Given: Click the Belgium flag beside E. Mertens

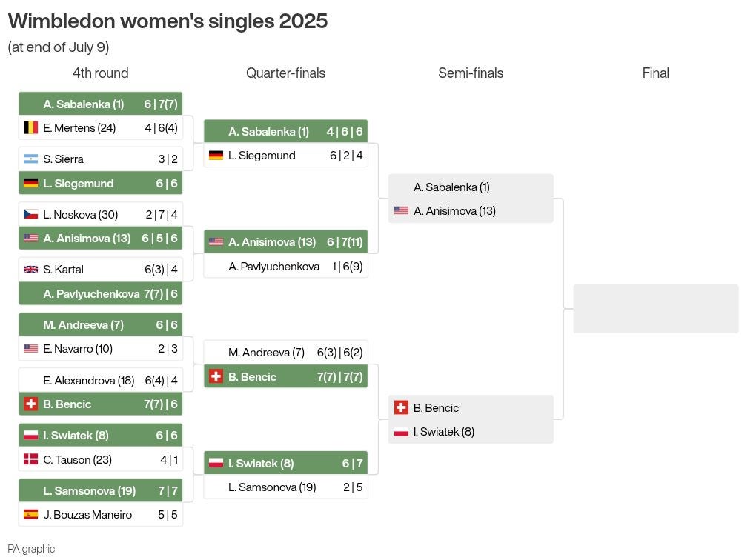Looking at the screenshot, I should coord(31,127).
